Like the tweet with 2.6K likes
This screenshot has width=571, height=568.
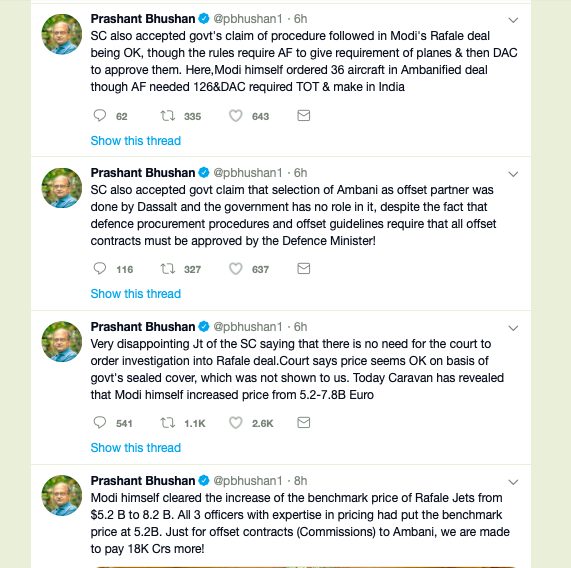pos(236,423)
